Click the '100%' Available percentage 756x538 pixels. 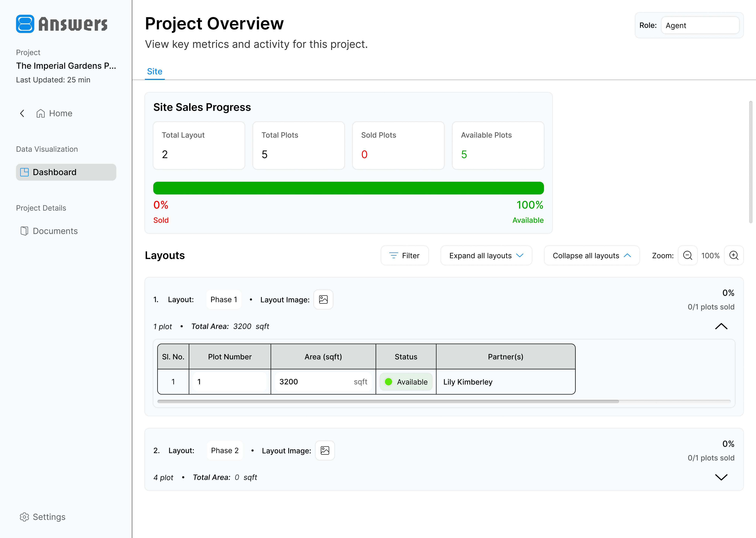[x=530, y=205]
